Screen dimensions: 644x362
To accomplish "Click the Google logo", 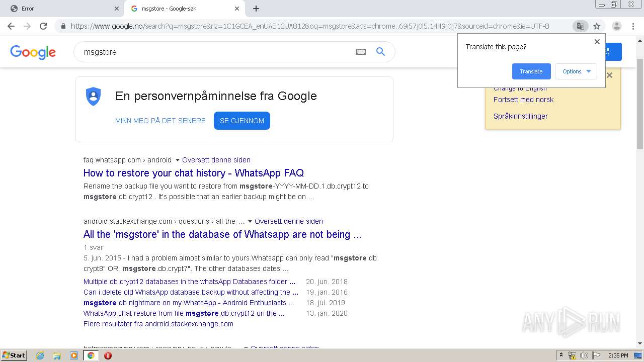I will [x=33, y=52].
